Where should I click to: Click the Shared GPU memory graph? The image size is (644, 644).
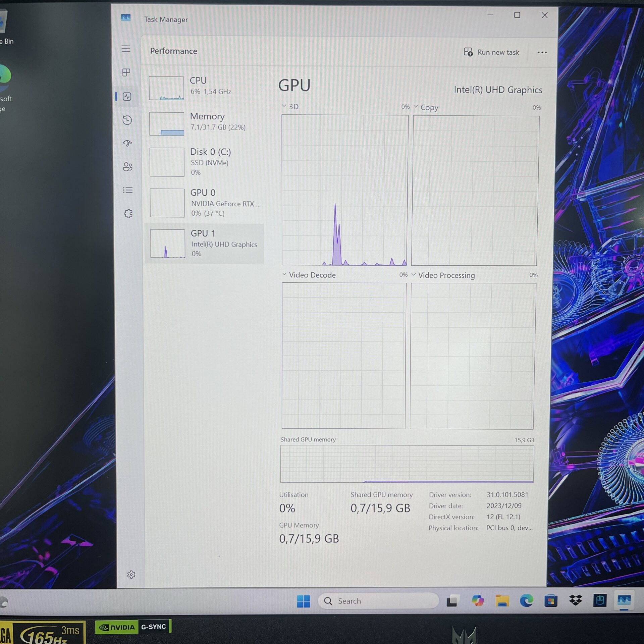pos(407,464)
